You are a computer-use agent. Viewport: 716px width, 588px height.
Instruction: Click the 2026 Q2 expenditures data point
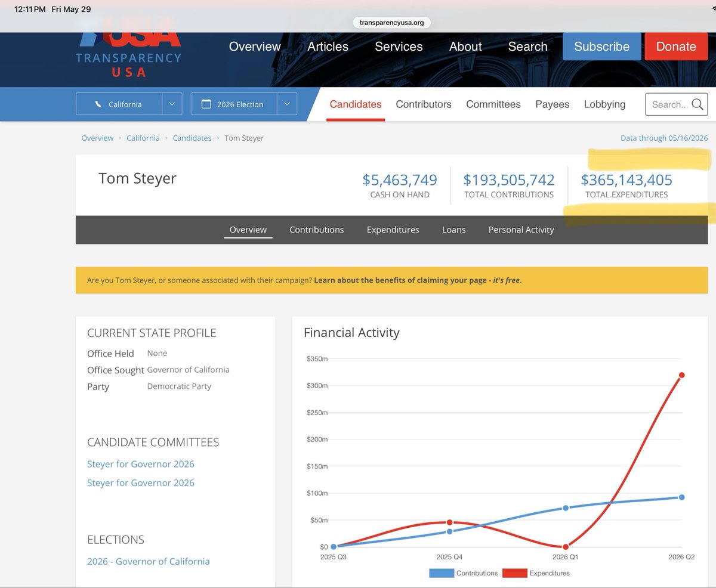(681, 375)
